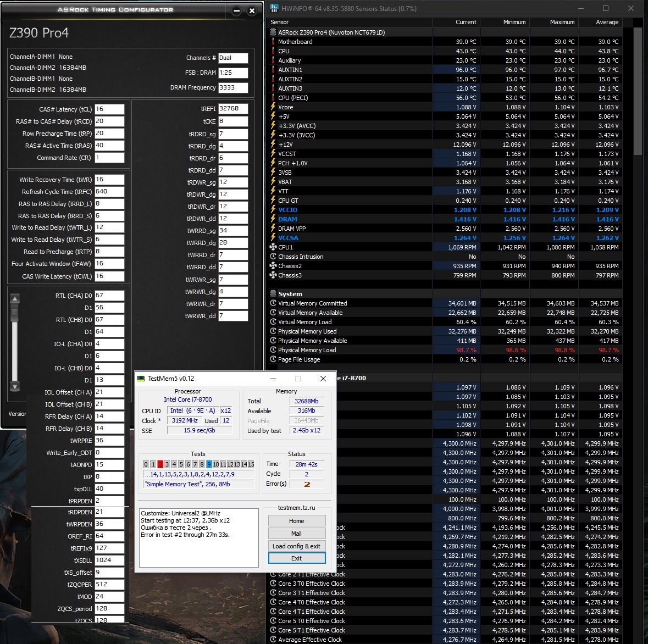Click testmem.tz.ru label in TestMem5

point(296,508)
